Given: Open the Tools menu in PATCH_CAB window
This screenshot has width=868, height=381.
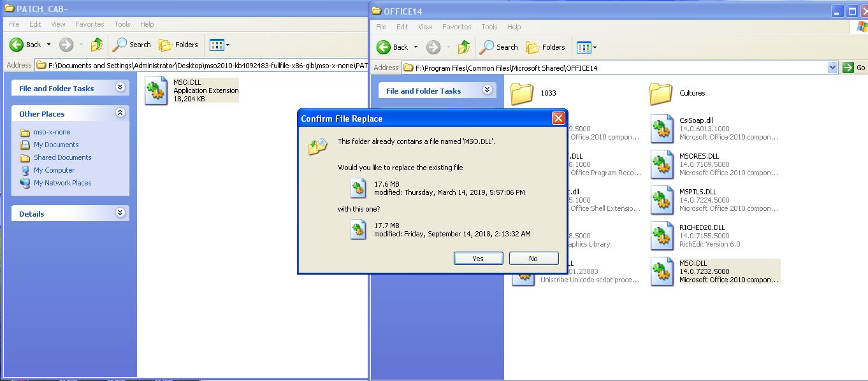Looking at the screenshot, I should click(x=122, y=24).
